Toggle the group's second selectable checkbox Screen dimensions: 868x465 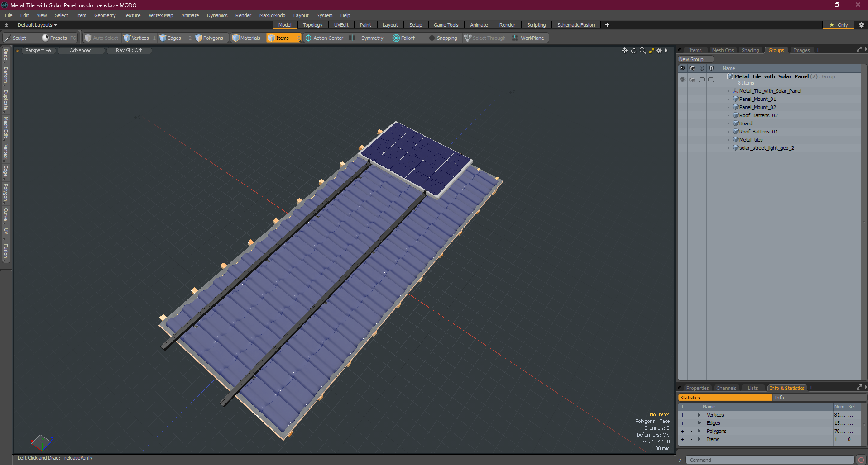coord(711,80)
